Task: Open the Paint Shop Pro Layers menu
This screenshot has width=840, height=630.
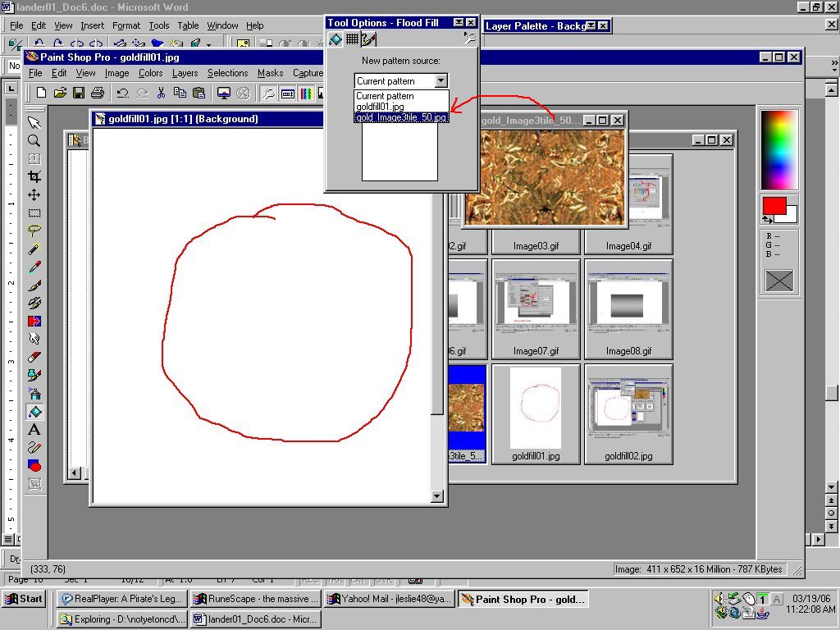Action: [185, 73]
